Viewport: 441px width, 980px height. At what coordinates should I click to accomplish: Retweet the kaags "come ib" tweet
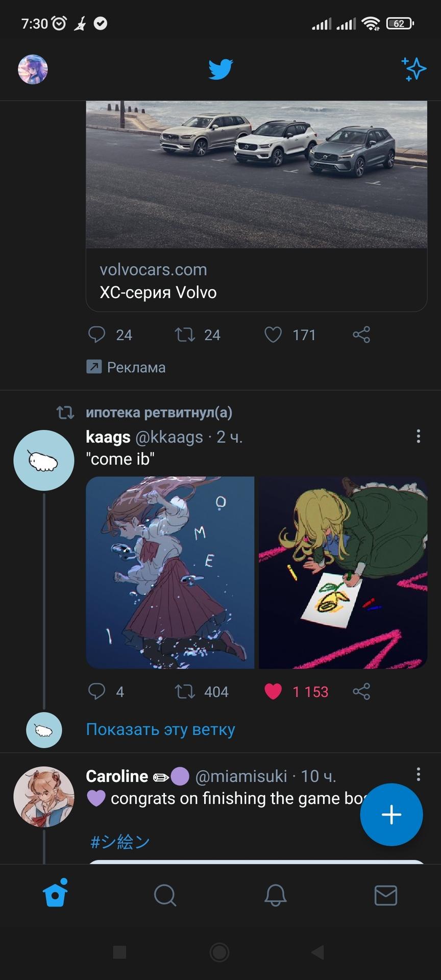pos(185,692)
